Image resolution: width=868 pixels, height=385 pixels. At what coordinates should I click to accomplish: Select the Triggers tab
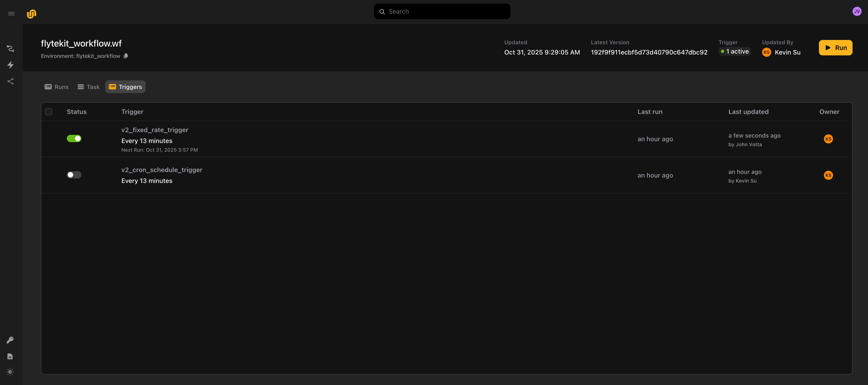point(125,87)
